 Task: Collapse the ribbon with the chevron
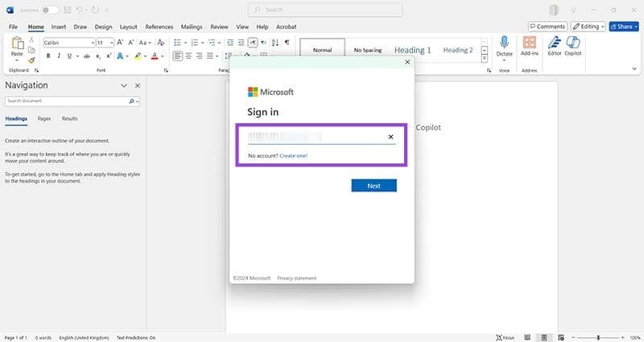[634, 69]
